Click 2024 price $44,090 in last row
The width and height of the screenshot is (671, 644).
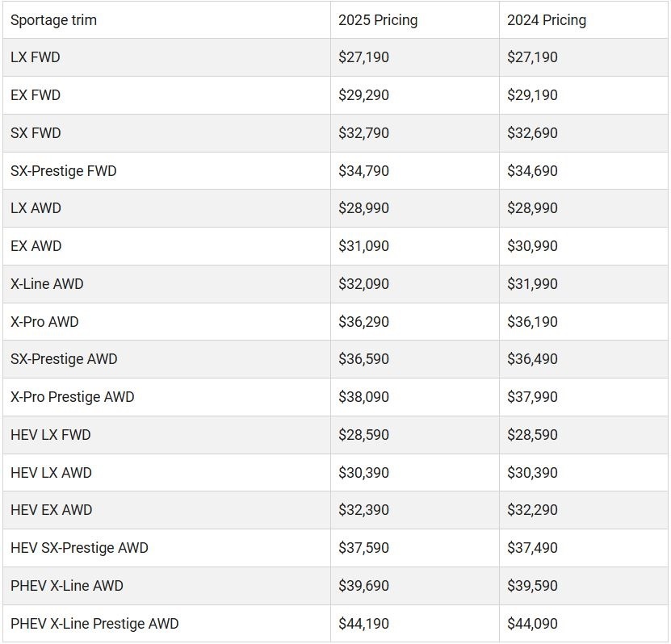point(532,624)
